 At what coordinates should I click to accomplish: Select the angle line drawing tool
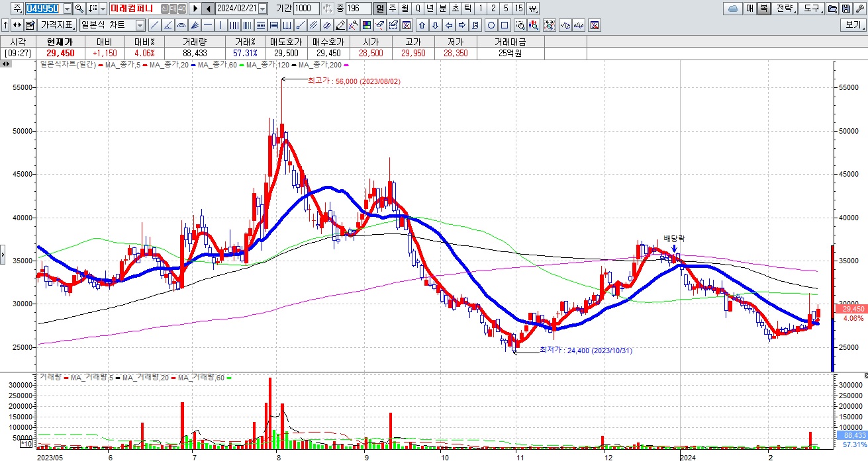168,25
